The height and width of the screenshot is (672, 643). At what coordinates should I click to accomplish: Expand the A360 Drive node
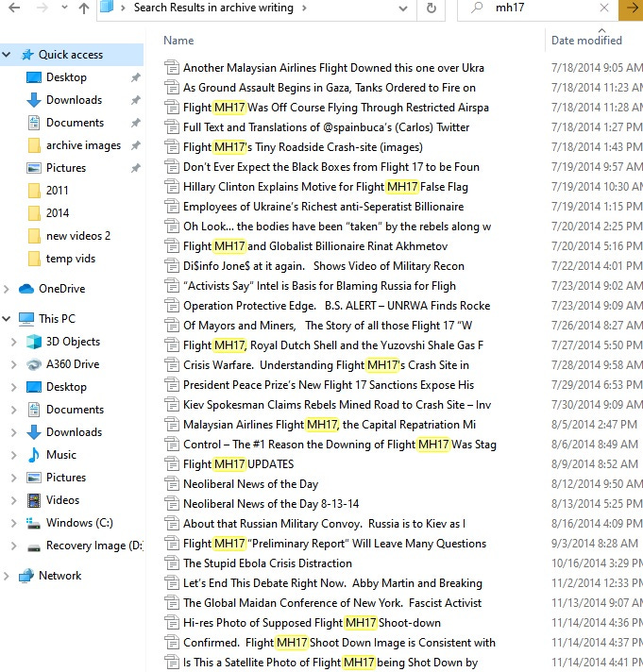pyautogui.click(x=14, y=364)
